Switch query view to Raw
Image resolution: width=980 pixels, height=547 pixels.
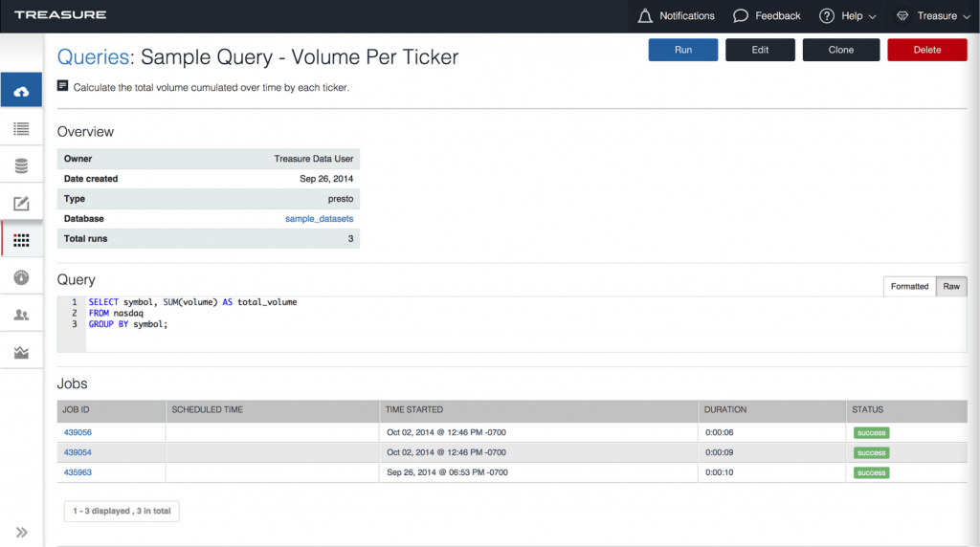pyautogui.click(x=951, y=287)
